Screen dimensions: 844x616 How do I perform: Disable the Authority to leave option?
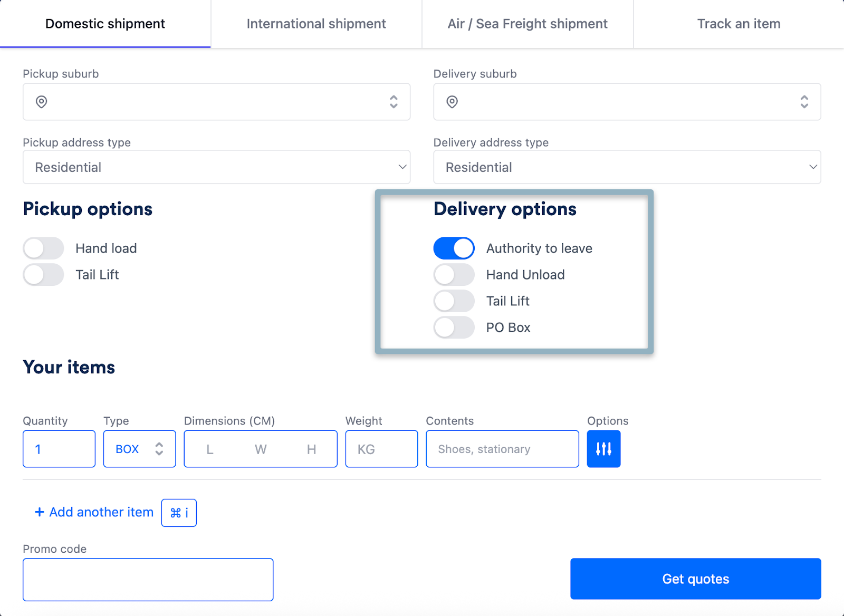[x=454, y=248]
